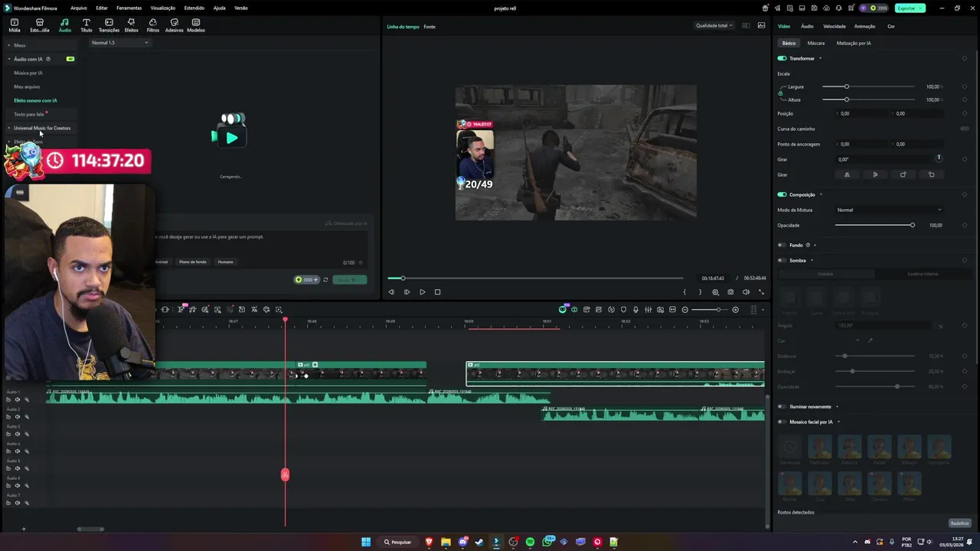
Task: Toggle the Transformar switch
Action: (x=782, y=58)
